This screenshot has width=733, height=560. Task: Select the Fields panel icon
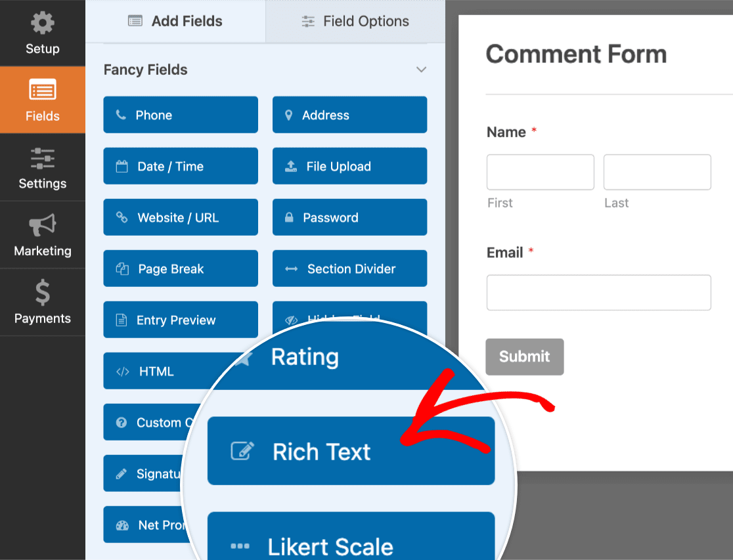tap(43, 91)
